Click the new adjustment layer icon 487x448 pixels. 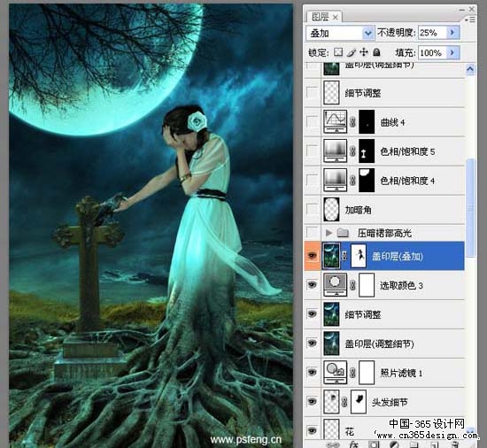394,444
